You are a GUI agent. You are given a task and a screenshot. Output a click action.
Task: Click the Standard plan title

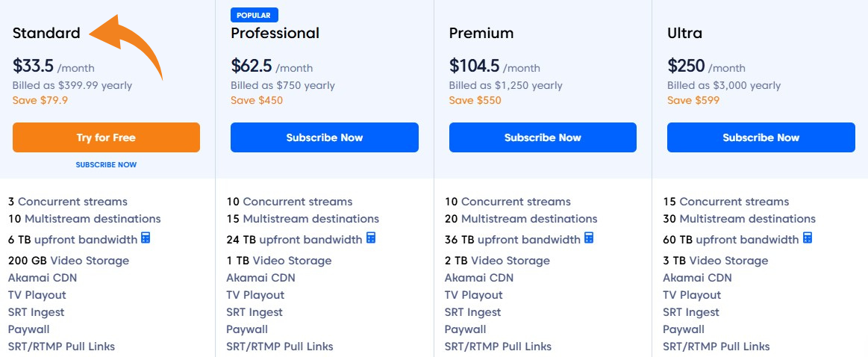tap(46, 33)
